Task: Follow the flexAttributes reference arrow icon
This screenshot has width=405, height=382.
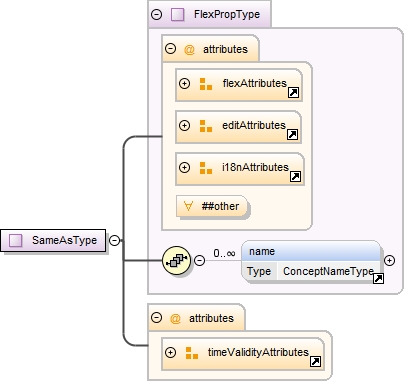Action: pos(293,92)
